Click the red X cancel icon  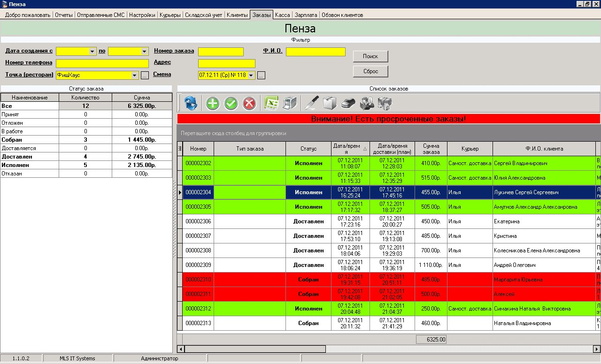[x=249, y=103]
